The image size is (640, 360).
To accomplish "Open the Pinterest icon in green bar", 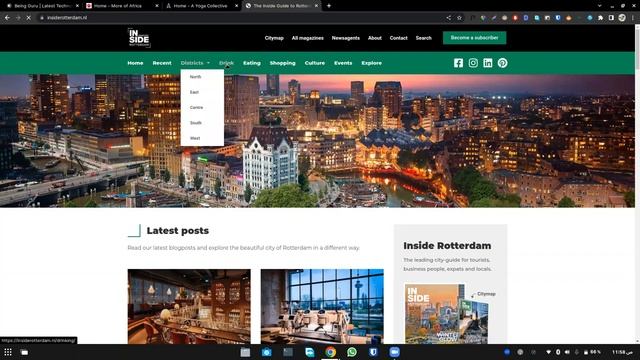I will pos(502,63).
